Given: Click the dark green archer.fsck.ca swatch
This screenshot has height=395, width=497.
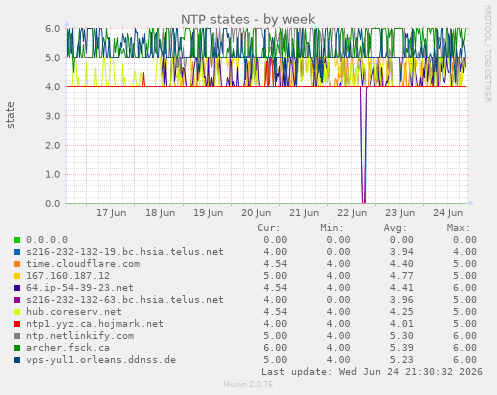Looking at the screenshot, I should click(17, 348).
